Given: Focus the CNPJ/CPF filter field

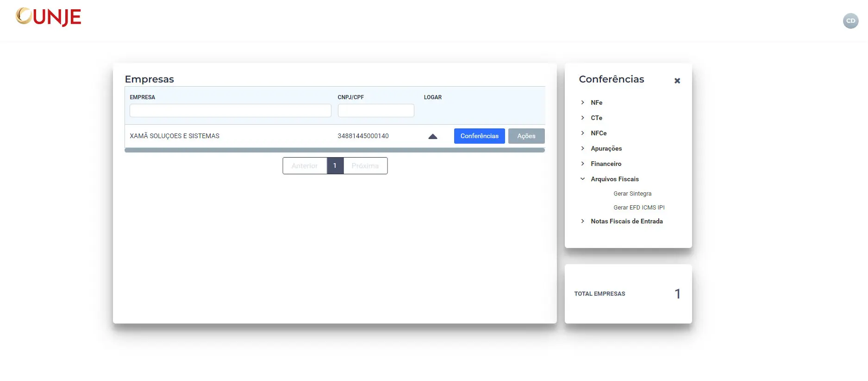Looking at the screenshot, I should pyautogui.click(x=376, y=110).
